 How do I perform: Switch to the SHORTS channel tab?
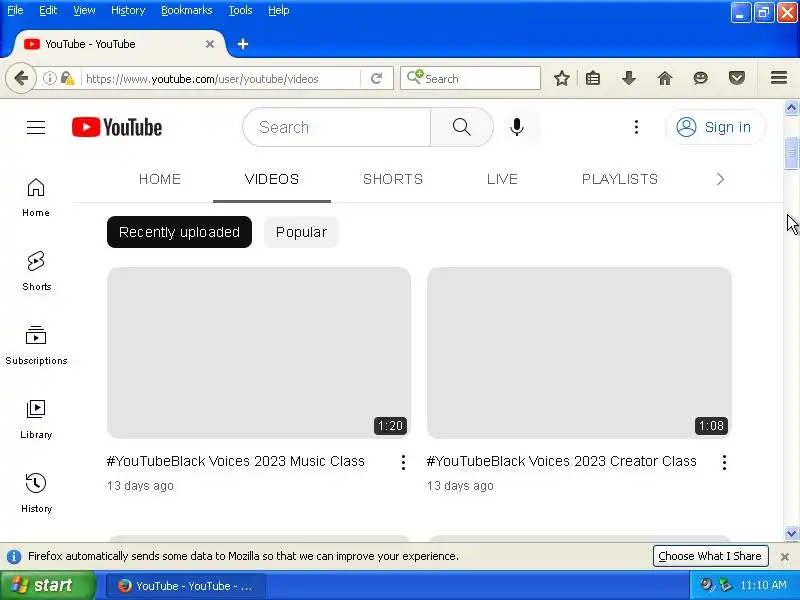pos(393,179)
